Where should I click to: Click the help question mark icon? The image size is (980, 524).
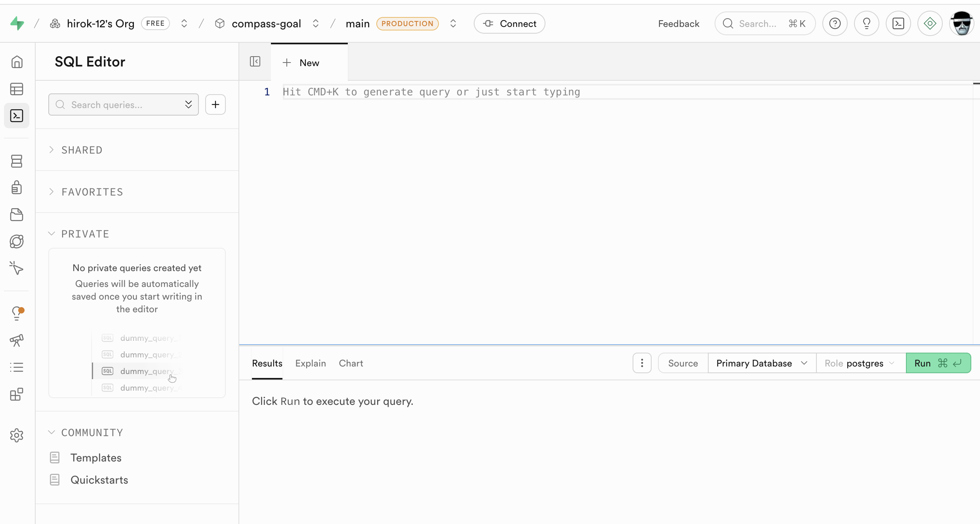point(835,24)
